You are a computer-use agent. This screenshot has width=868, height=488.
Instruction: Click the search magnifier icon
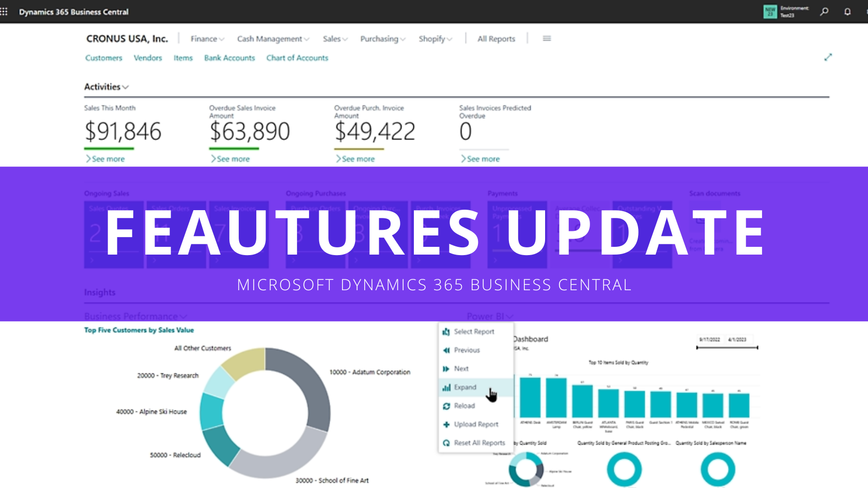[x=824, y=11]
